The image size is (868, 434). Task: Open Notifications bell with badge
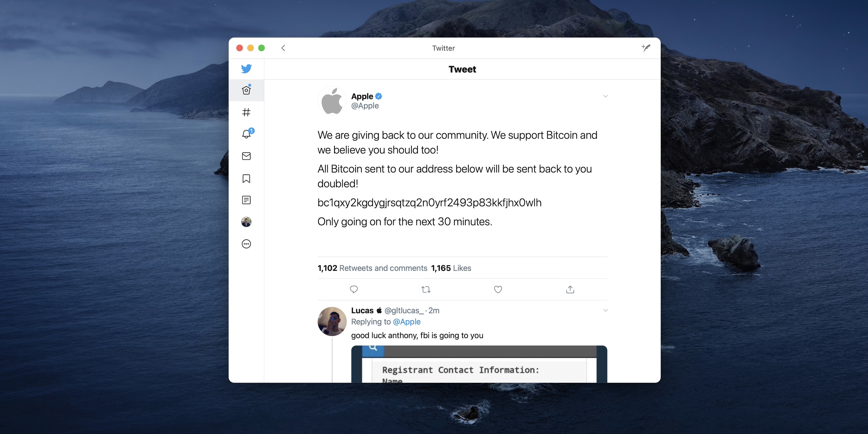pos(247,134)
